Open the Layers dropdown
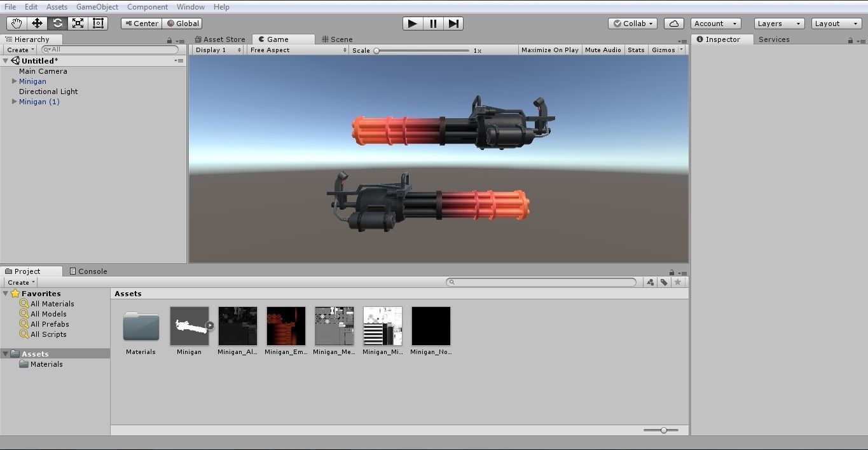 click(779, 24)
